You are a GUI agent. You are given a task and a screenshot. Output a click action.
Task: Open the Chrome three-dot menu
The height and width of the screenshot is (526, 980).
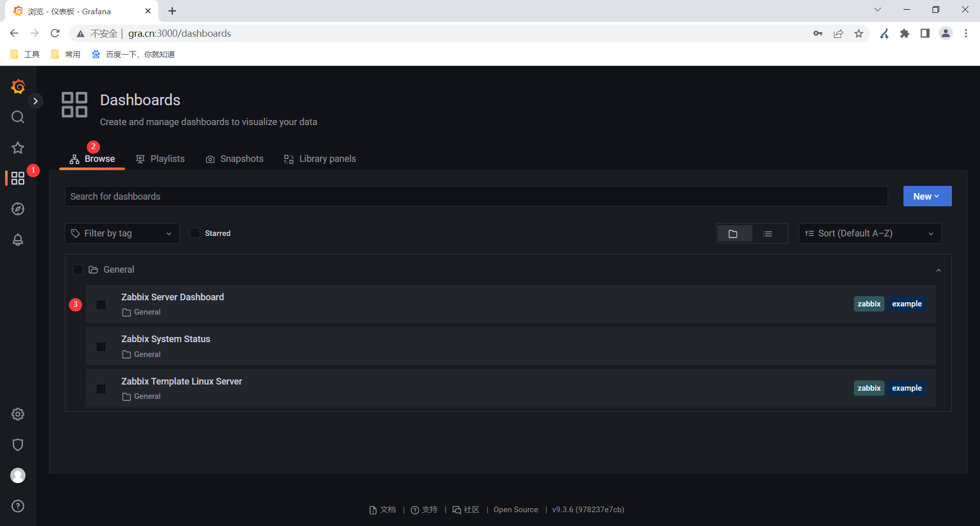966,33
